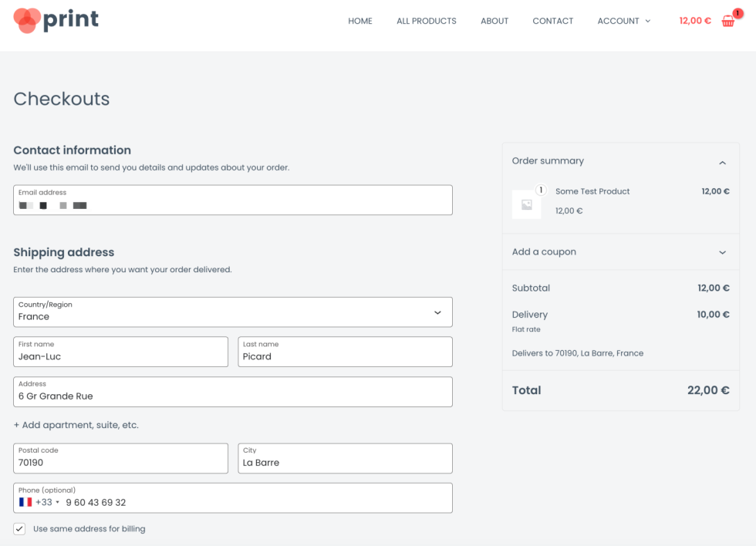Viewport: 756px width, 546px height.
Task: Open the Country/Region dropdown
Action: (x=233, y=312)
